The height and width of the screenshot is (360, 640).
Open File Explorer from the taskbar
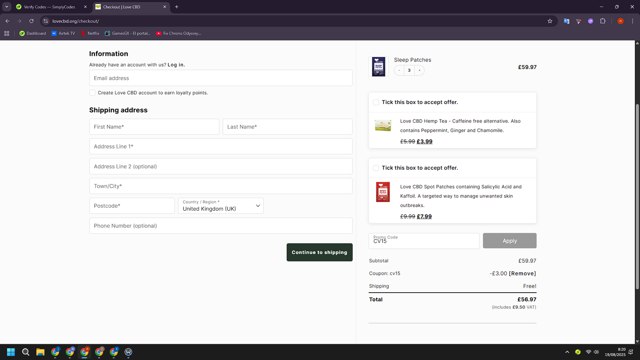(40, 352)
